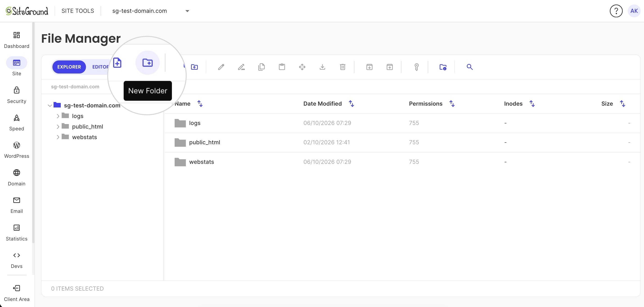Click the Folder Upload icon
The image size is (644, 307).
(194, 67)
